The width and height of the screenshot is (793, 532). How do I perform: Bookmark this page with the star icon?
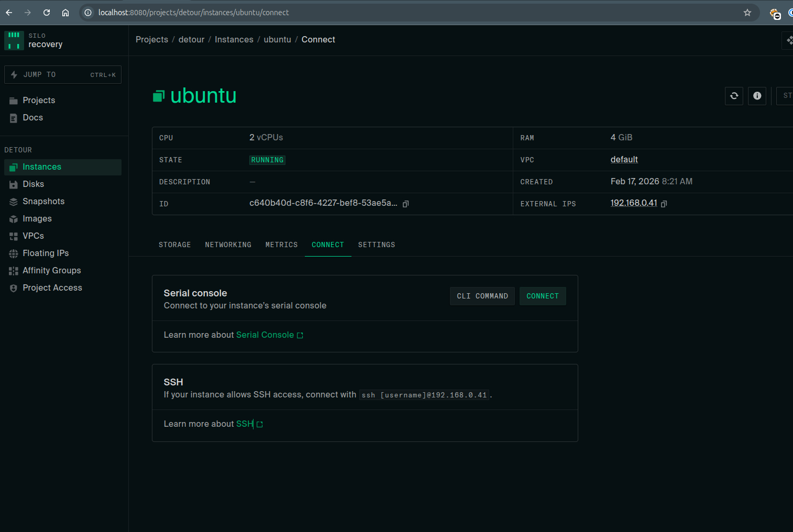coord(747,13)
